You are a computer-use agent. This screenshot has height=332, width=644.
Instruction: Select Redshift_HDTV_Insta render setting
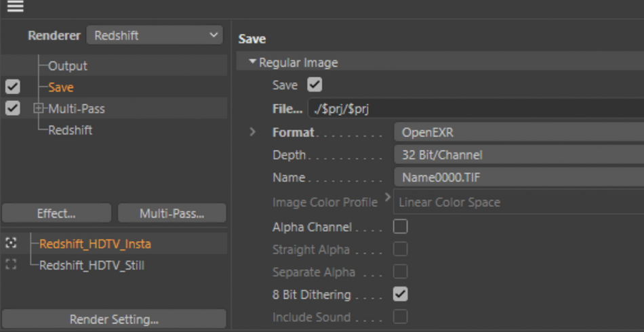coord(96,244)
